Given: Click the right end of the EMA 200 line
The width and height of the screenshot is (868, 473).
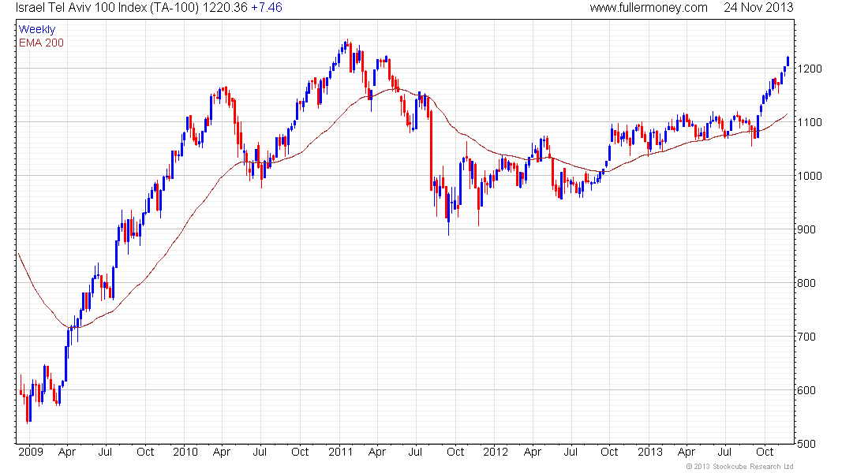Looking at the screenshot, I should pyautogui.click(x=787, y=114).
